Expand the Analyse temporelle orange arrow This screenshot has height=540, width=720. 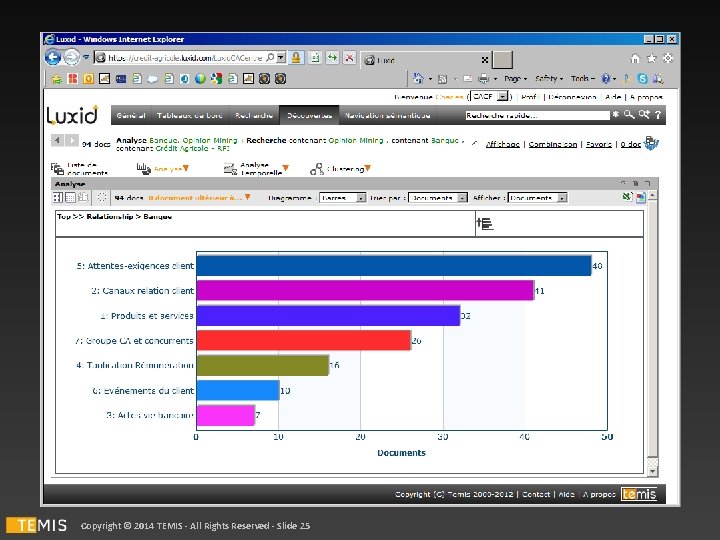click(x=286, y=168)
